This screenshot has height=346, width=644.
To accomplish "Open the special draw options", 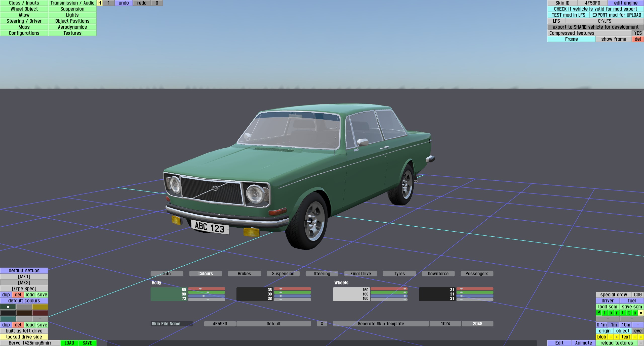I will [614, 294].
